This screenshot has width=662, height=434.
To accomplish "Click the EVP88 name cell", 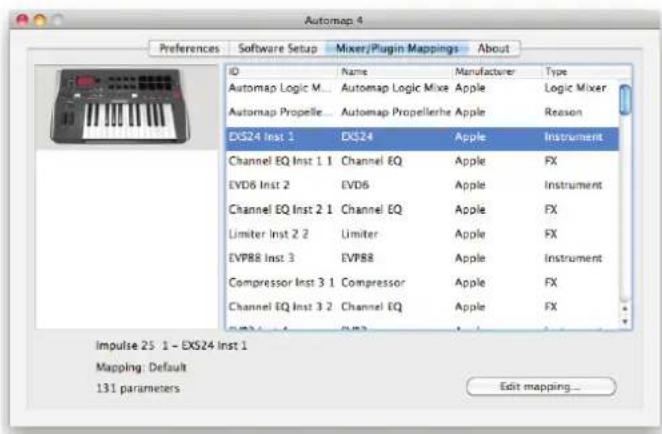I will click(357, 258).
